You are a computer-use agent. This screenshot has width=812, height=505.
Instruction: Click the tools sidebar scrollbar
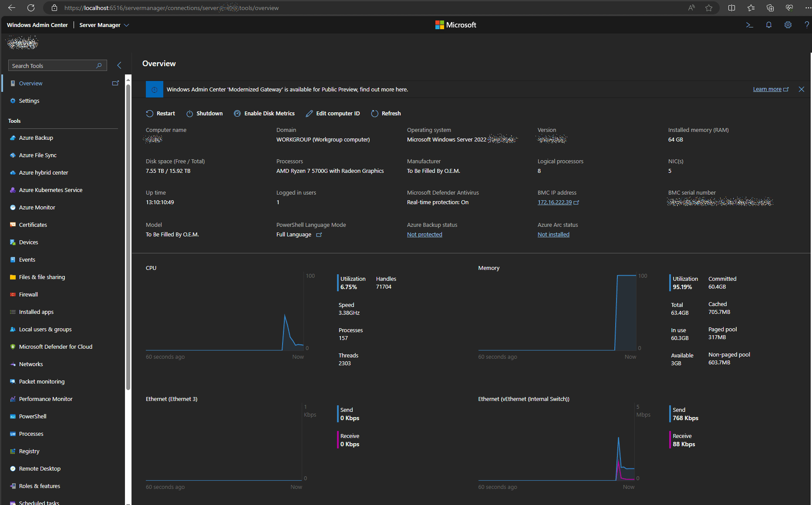click(128, 235)
